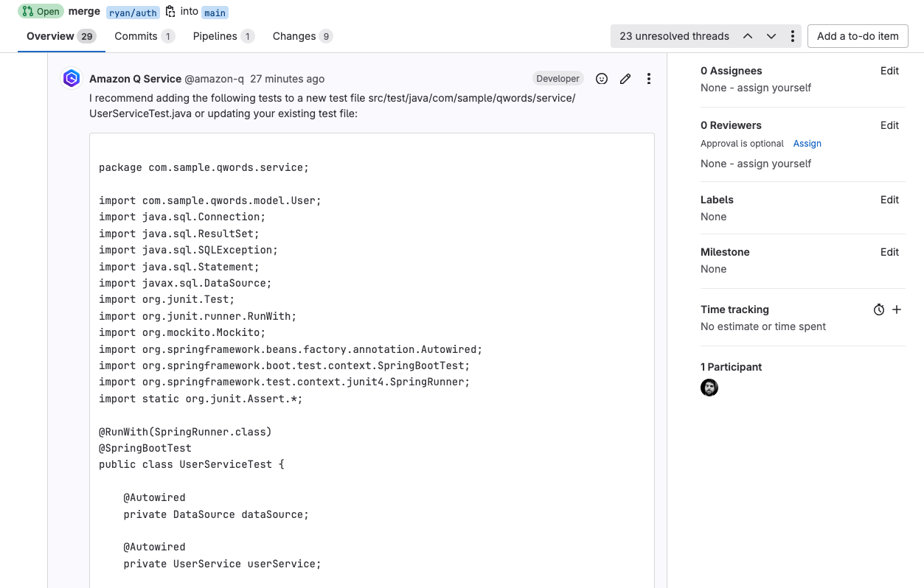Add a time tracking entry
The image size is (924, 588).
tap(897, 310)
